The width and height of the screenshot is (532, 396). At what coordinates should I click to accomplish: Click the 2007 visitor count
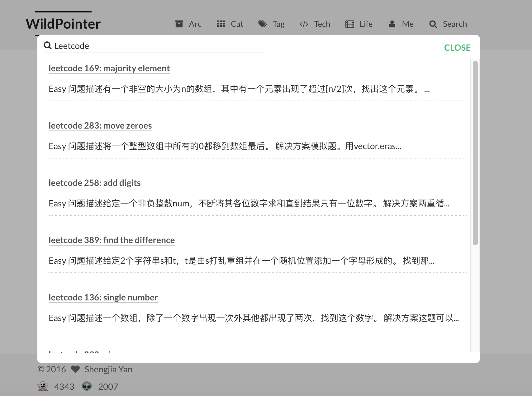(108, 387)
